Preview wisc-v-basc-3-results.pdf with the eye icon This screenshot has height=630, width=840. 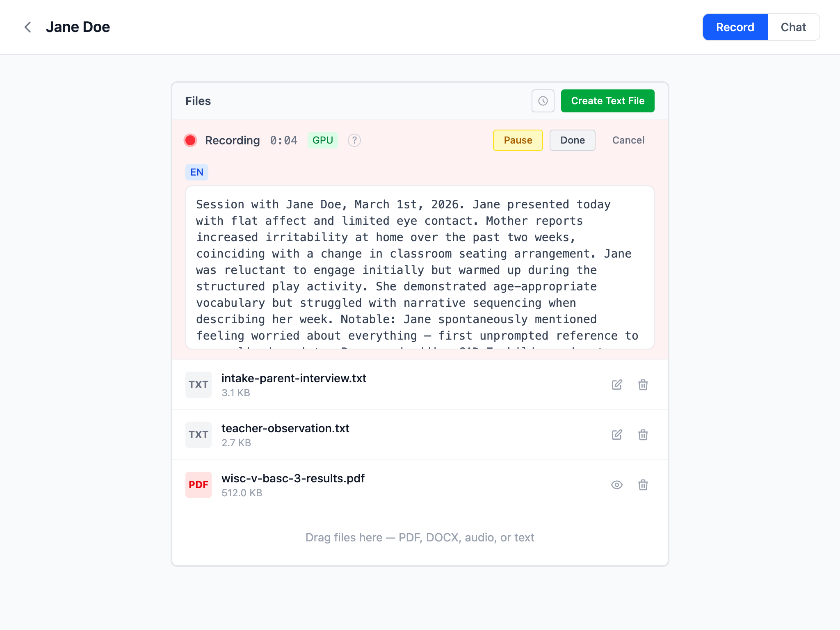coord(617,485)
